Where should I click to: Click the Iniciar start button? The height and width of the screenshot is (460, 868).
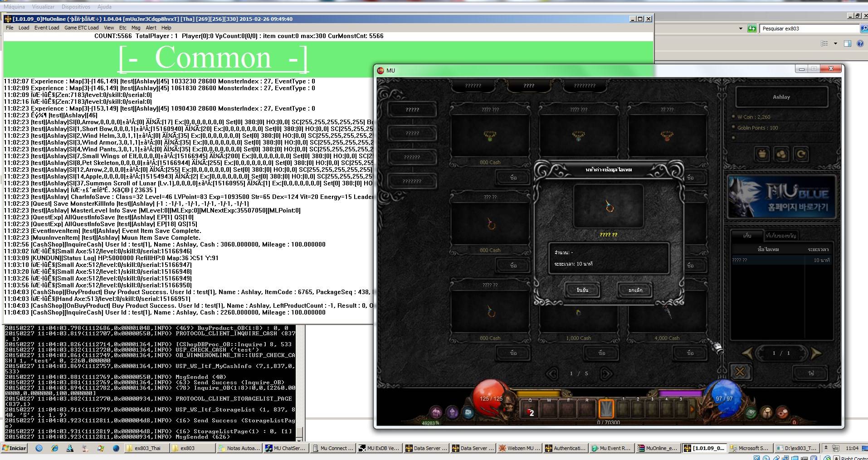(x=15, y=448)
